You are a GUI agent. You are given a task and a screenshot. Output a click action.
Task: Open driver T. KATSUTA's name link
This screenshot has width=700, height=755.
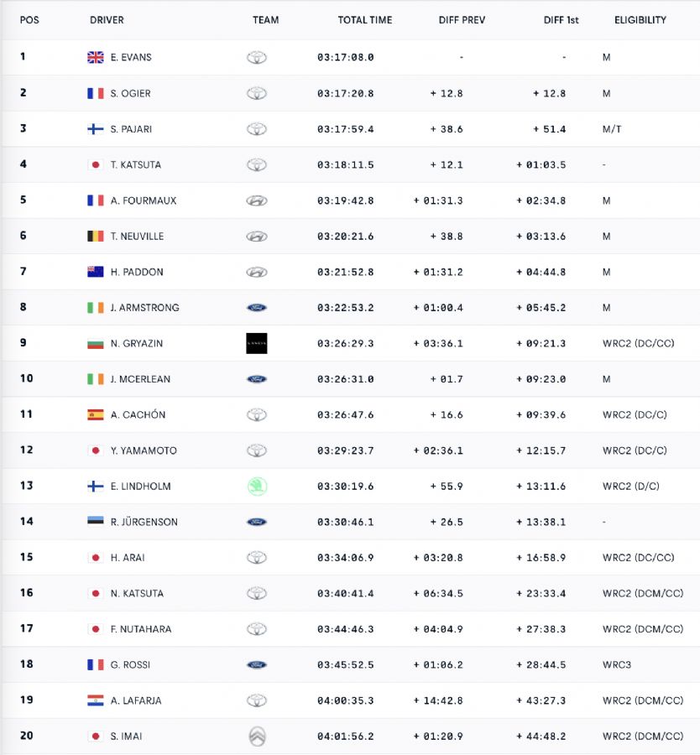136,164
